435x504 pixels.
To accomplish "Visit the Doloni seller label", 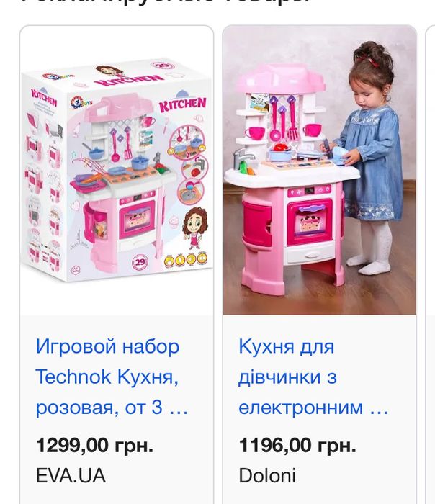I will 267,476.
